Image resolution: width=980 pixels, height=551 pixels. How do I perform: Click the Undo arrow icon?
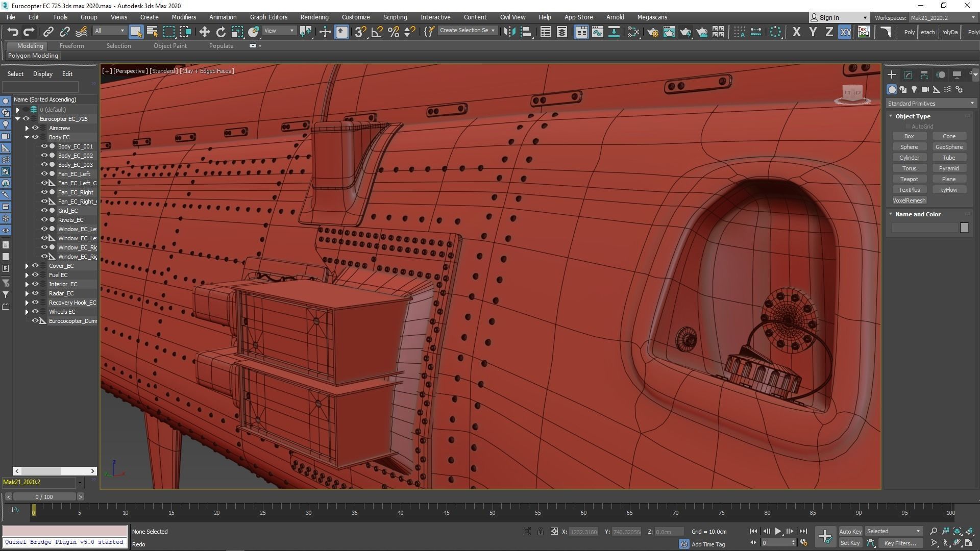coord(13,32)
